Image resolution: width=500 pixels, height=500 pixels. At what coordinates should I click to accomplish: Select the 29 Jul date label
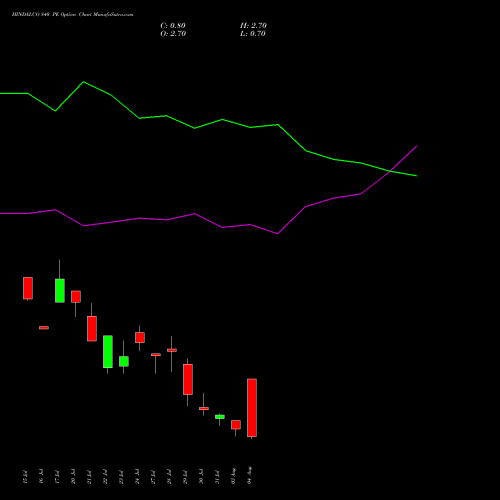[x=185, y=477]
